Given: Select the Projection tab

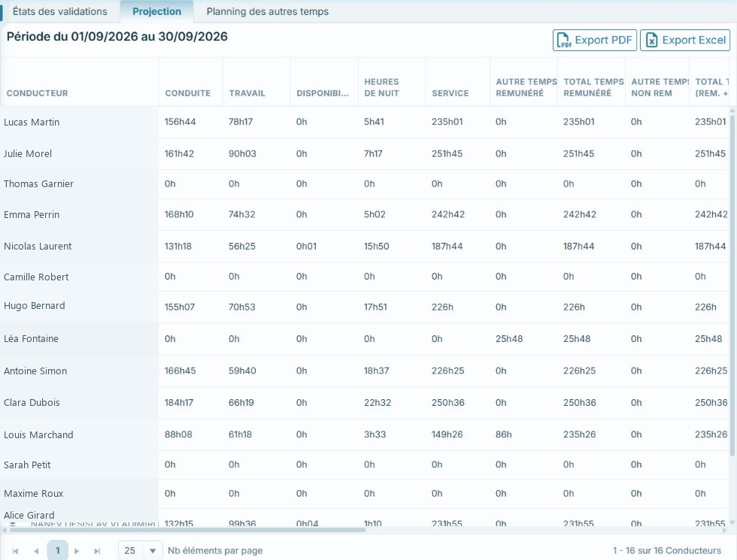Looking at the screenshot, I should coord(156,11).
